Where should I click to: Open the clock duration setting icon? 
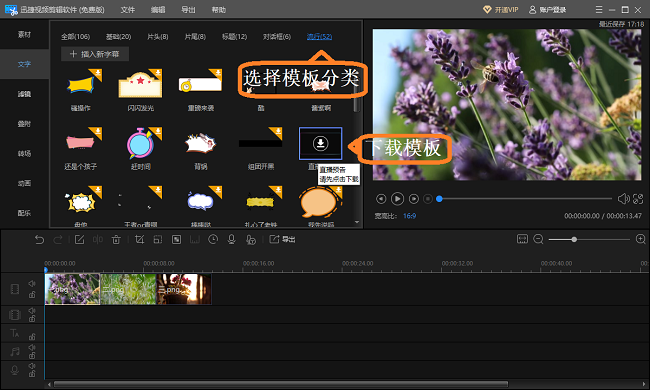tap(213, 240)
